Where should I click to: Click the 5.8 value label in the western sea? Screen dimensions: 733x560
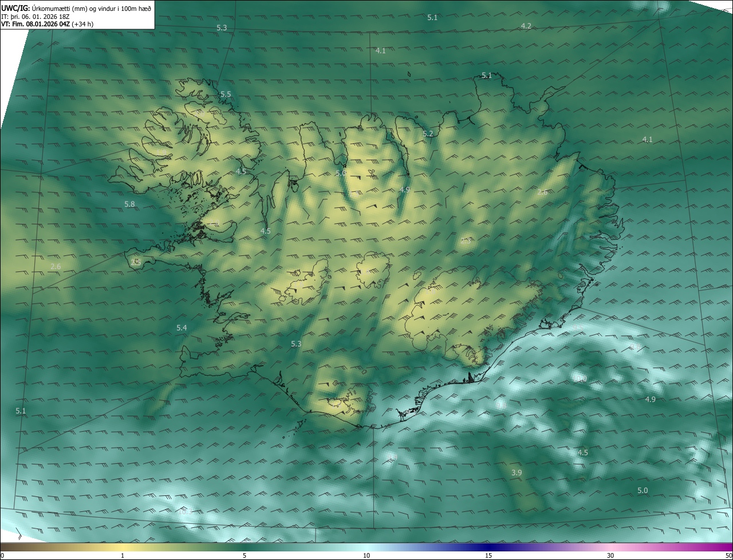coord(129,204)
